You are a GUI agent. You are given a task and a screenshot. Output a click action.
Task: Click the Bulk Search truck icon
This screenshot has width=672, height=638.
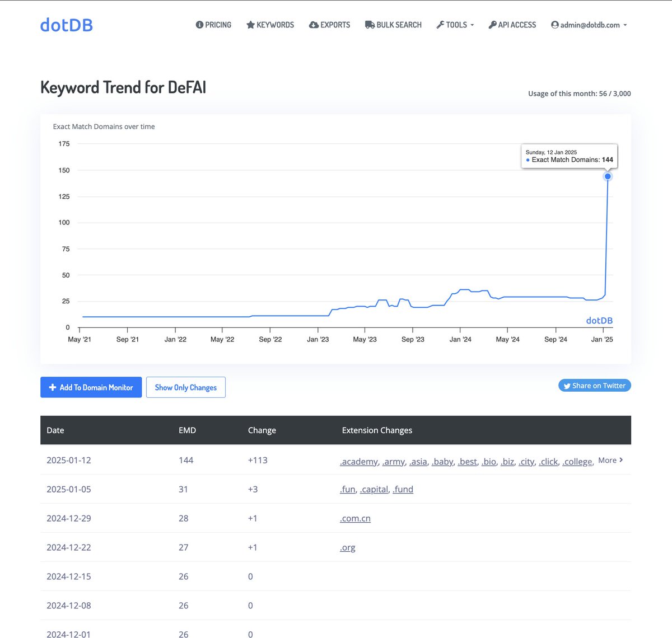pos(370,25)
